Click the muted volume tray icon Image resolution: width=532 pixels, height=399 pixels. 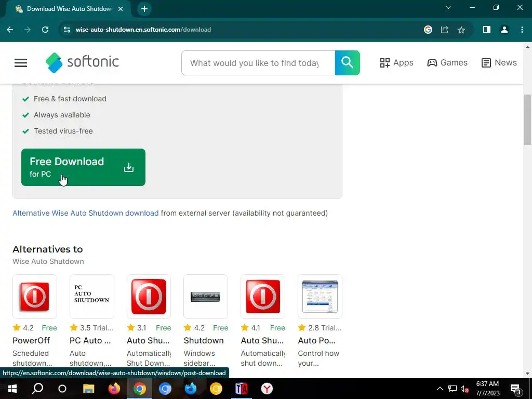tap(465, 389)
